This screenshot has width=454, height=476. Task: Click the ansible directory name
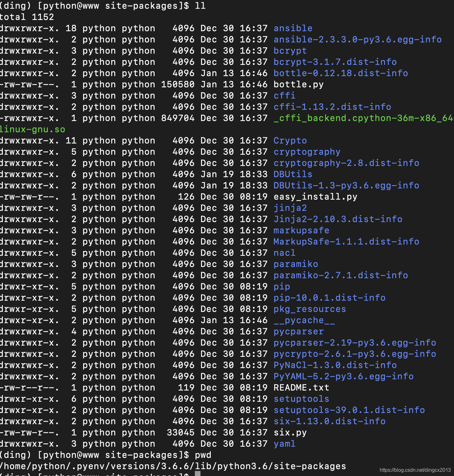pyautogui.click(x=293, y=28)
